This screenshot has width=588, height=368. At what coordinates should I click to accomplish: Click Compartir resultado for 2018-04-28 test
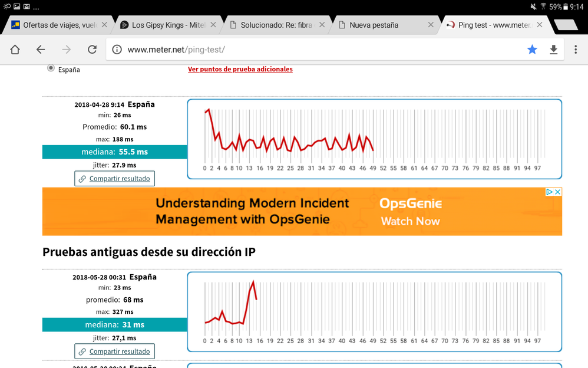tap(114, 179)
